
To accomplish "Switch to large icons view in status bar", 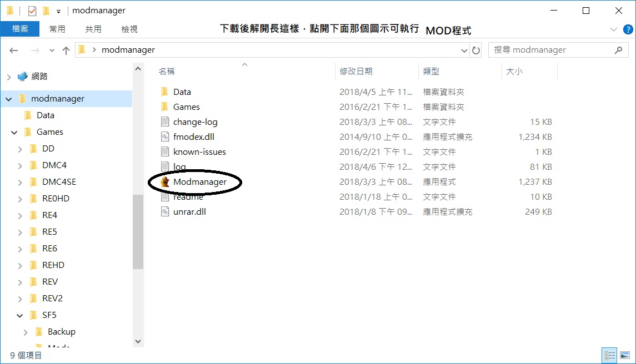I will [x=625, y=356].
